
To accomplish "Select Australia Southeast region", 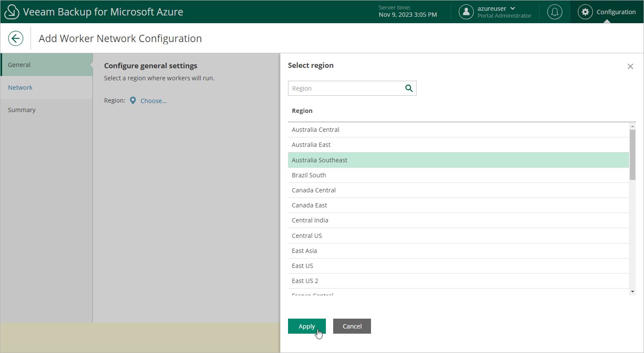I will point(458,160).
